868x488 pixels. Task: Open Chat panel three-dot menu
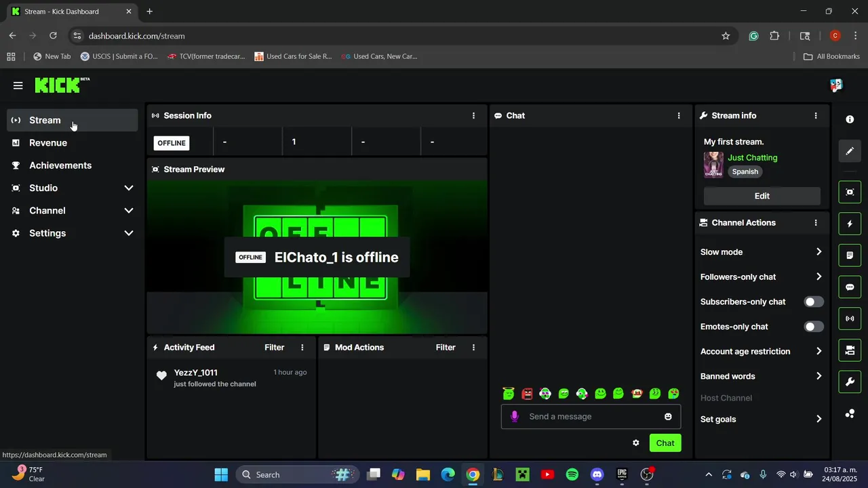[x=679, y=116]
